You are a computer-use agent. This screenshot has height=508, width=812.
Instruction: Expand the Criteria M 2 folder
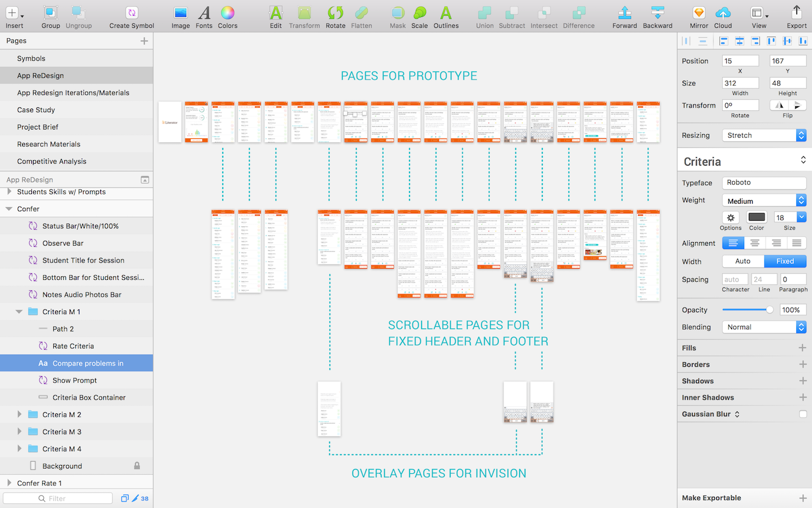click(x=19, y=415)
